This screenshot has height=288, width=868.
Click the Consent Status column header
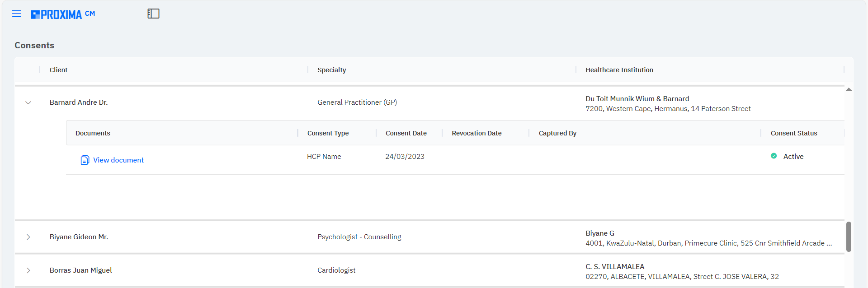point(793,133)
